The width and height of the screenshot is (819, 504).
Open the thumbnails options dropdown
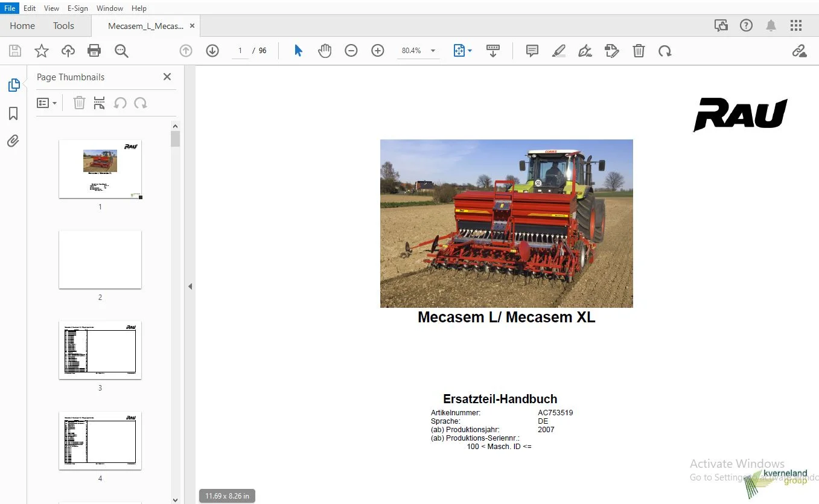click(46, 103)
